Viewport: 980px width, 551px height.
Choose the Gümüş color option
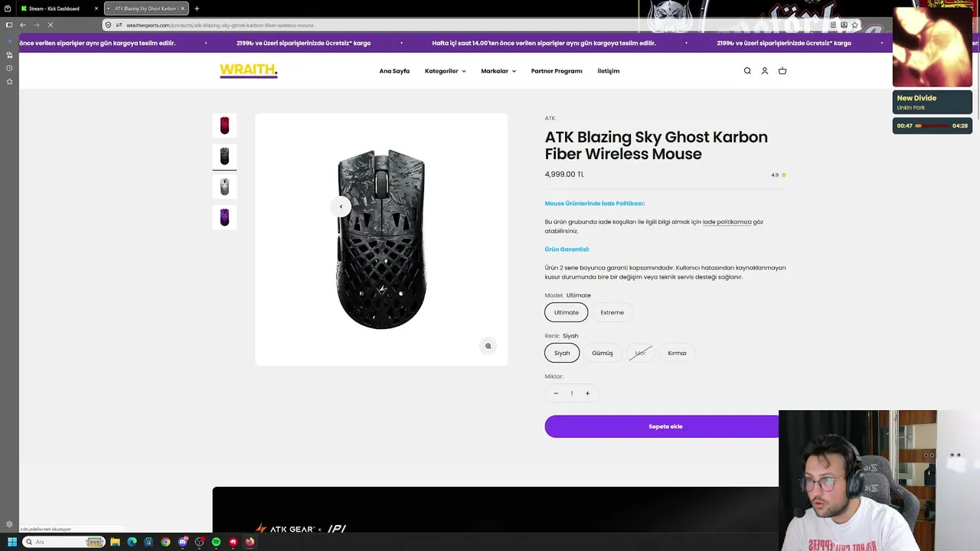tap(603, 353)
